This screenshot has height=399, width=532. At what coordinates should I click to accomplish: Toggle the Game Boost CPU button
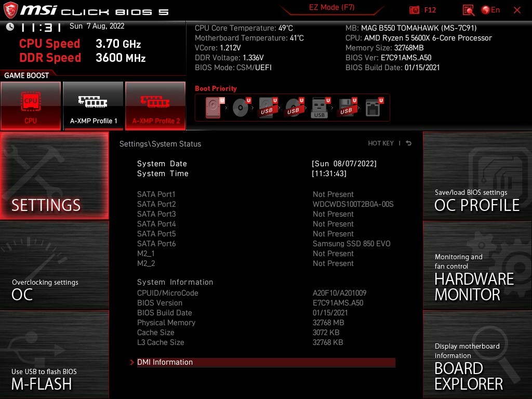click(31, 106)
